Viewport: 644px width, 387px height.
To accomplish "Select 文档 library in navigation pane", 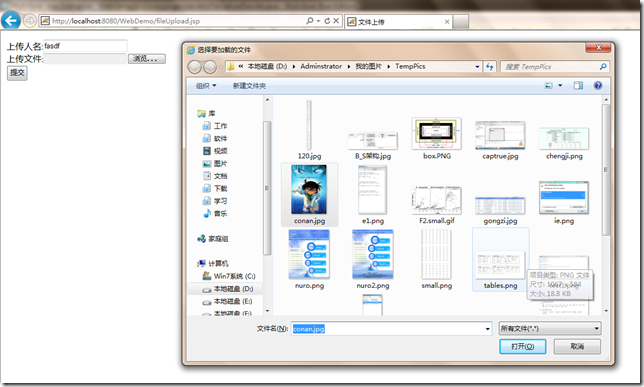I will 215,176.
